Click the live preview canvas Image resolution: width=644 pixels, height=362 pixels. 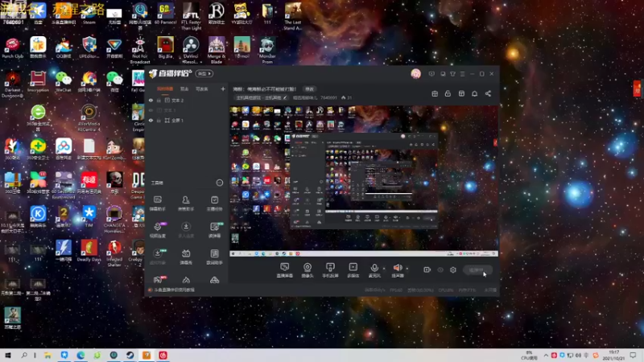(x=364, y=181)
